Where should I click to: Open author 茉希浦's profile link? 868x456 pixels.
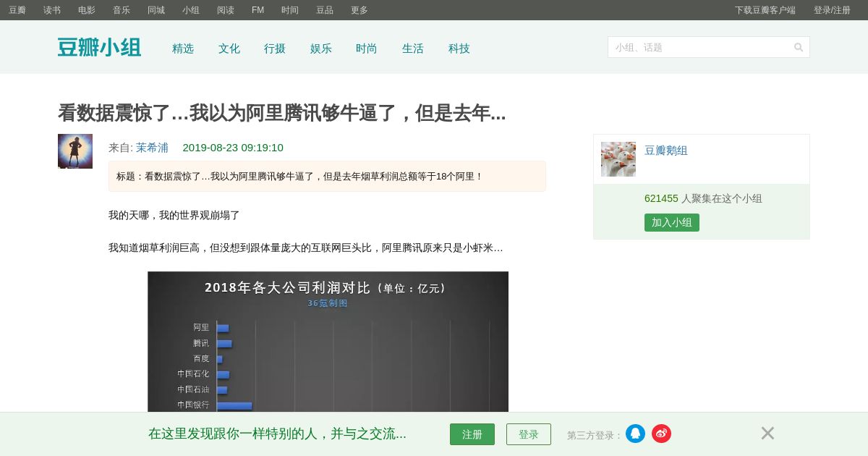[x=152, y=148]
